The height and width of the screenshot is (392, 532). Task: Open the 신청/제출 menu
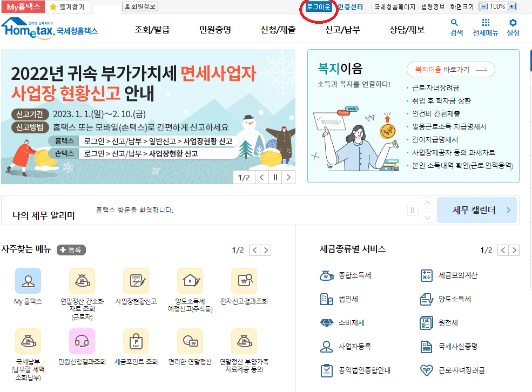[x=278, y=30]
